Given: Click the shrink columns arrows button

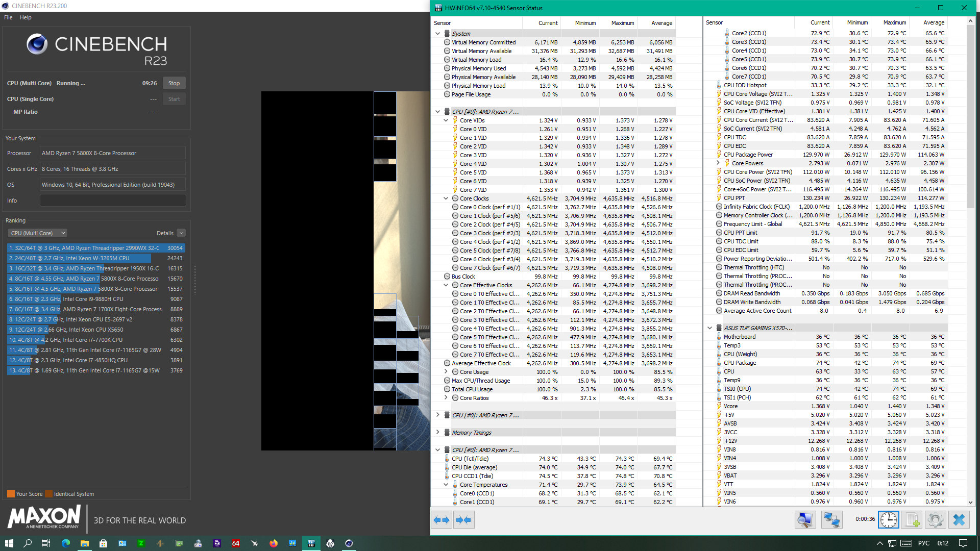Looking at the screenshot, I should pyautogui.click(x=463, y=520).
